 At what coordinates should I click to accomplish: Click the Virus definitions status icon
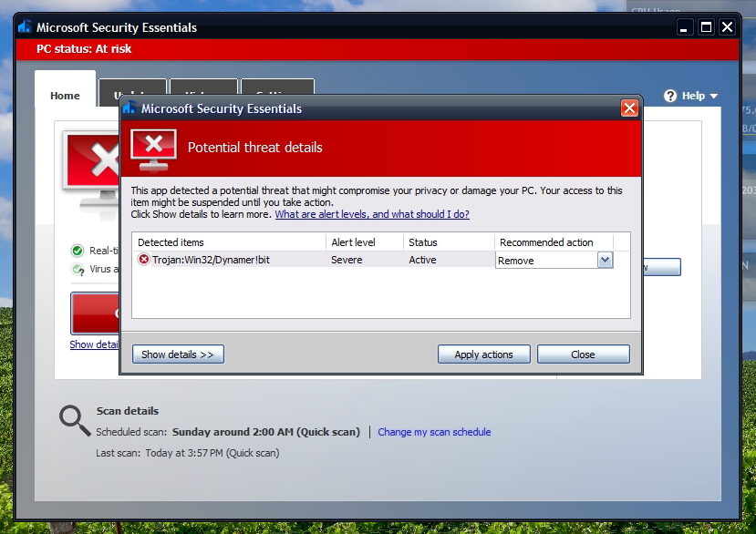coord(78,270)
